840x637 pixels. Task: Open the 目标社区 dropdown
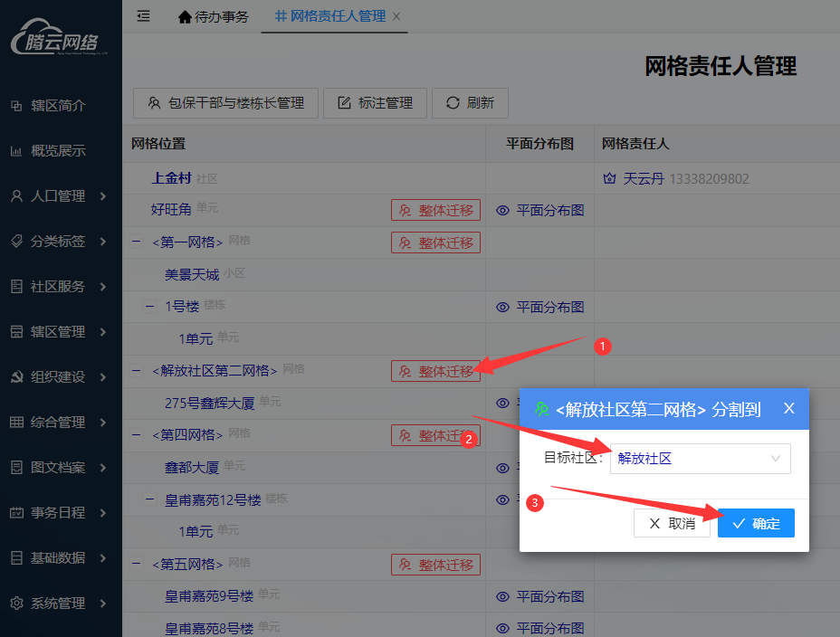pyautogui.click(x=701, y=459)
